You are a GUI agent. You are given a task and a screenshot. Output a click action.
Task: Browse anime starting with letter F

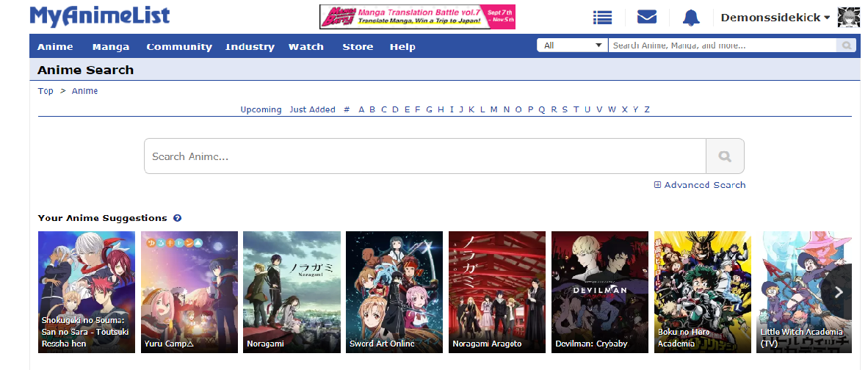coord(417,109)
